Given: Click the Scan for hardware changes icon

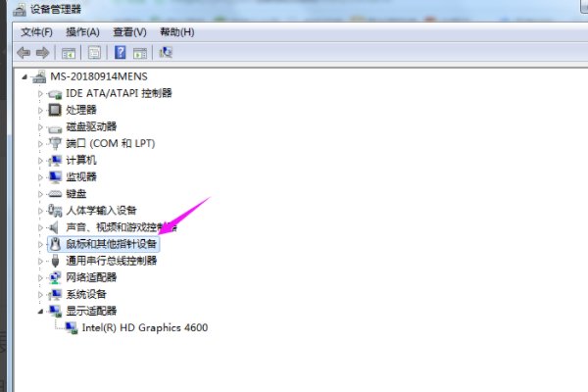Looking at the screenshot, I should 166,52.
